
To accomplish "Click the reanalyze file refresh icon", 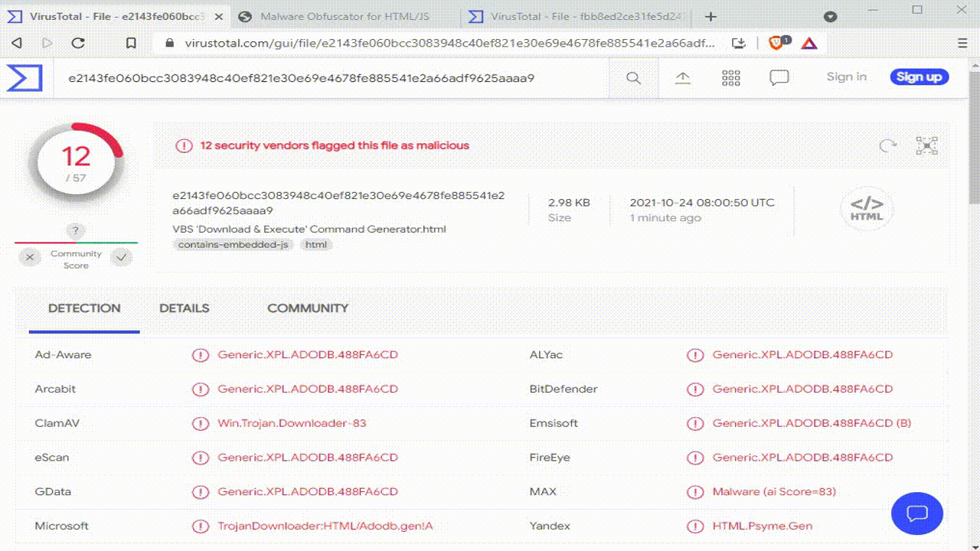I will coord(888,145).
